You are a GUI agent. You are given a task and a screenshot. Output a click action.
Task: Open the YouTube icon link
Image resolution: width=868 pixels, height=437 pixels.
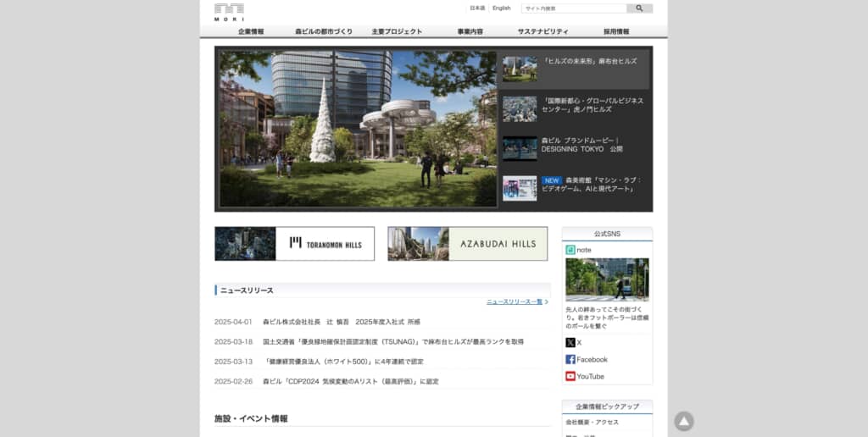click(x=570, y=376)
